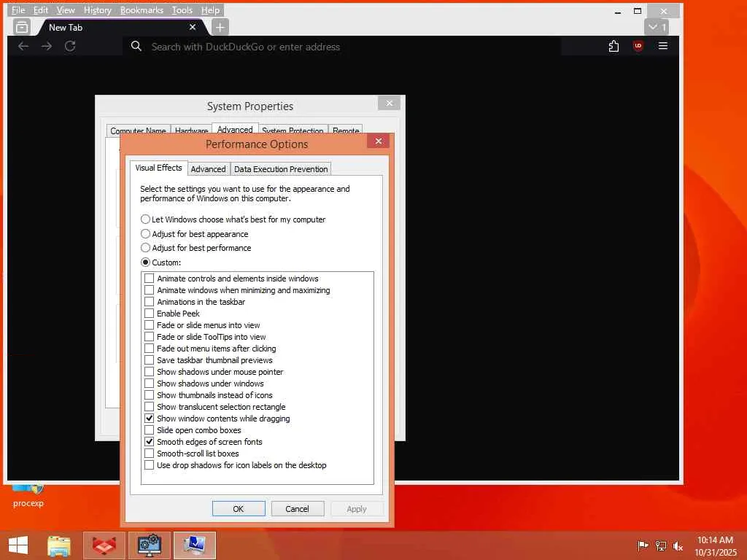Click the browser back arrow icon

(23, 46)
